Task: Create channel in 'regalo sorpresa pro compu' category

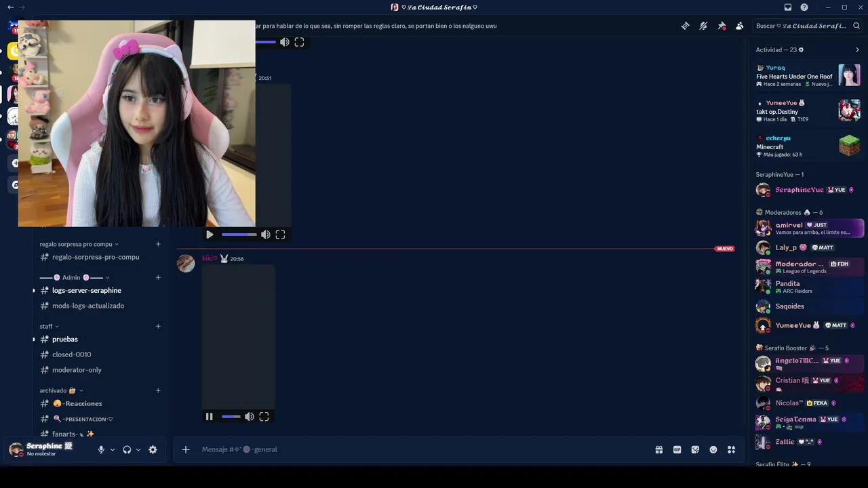Action: [158, 244]
